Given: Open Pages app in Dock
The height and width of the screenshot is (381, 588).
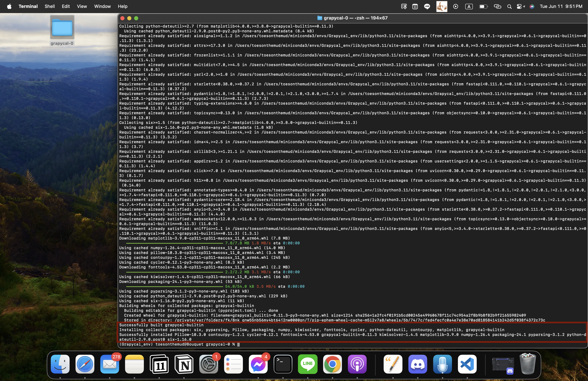Looking at the screenshot, I should (393, 364).
